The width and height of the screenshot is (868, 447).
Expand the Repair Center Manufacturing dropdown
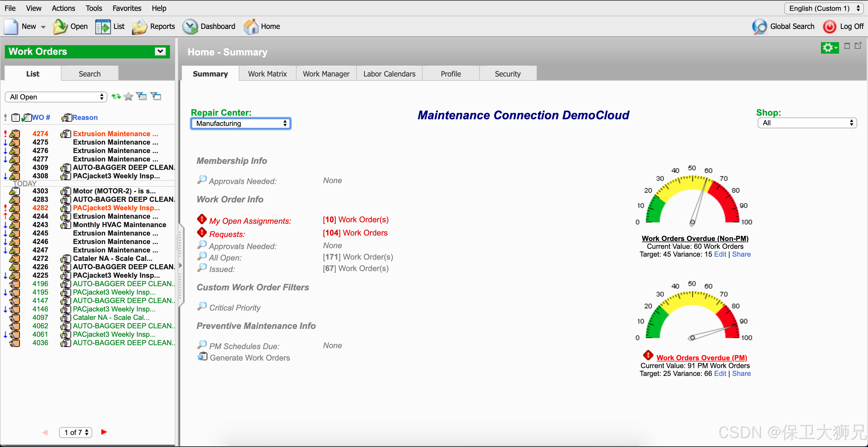point(241,123)
